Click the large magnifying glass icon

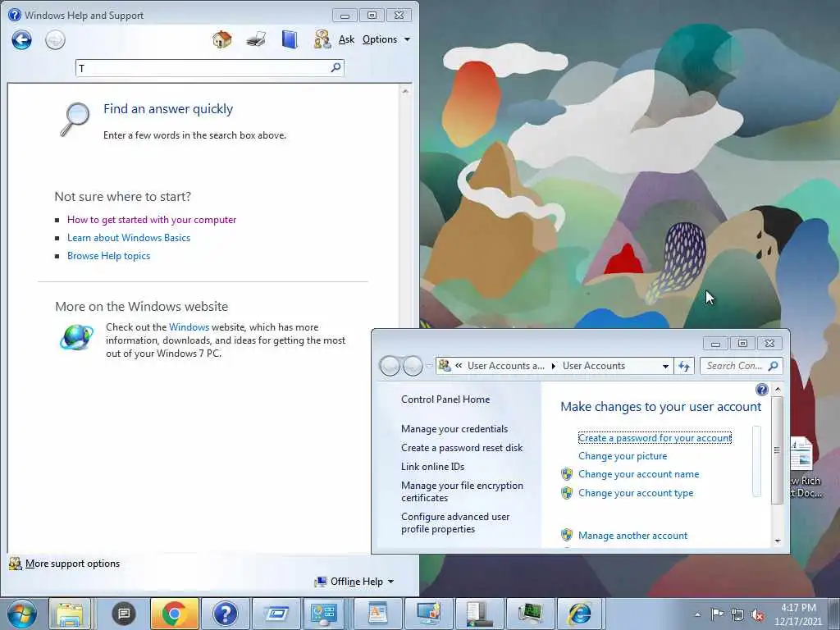click(75, 119)
